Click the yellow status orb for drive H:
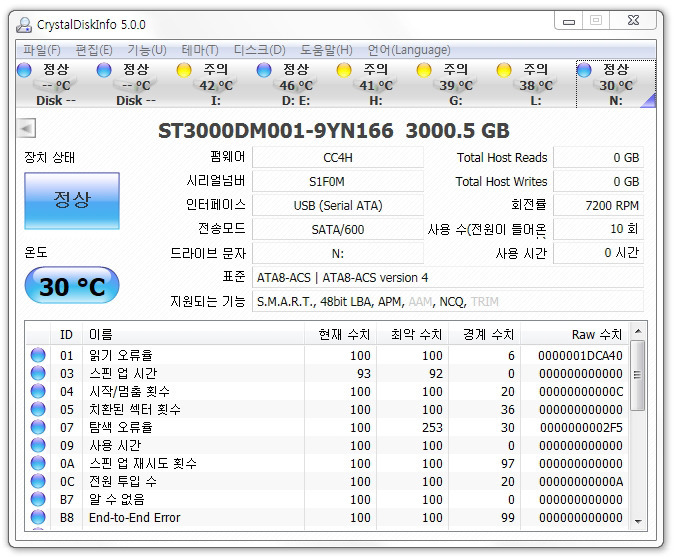Screen dimensions: 675x559 344,70
